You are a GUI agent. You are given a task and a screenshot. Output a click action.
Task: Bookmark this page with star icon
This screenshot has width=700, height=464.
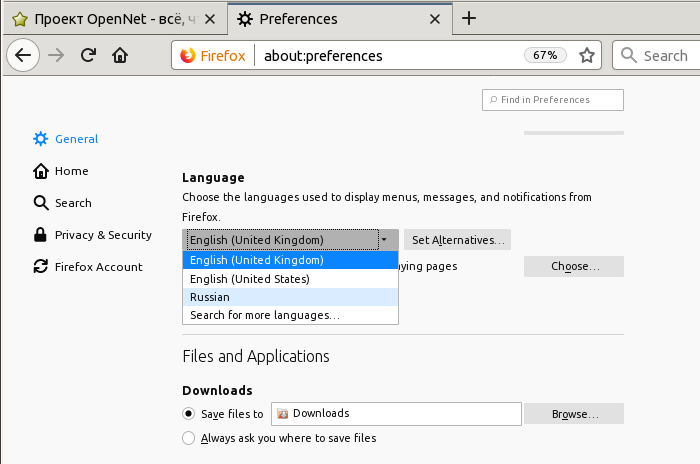pyautogui.click(x=587, y=56)
